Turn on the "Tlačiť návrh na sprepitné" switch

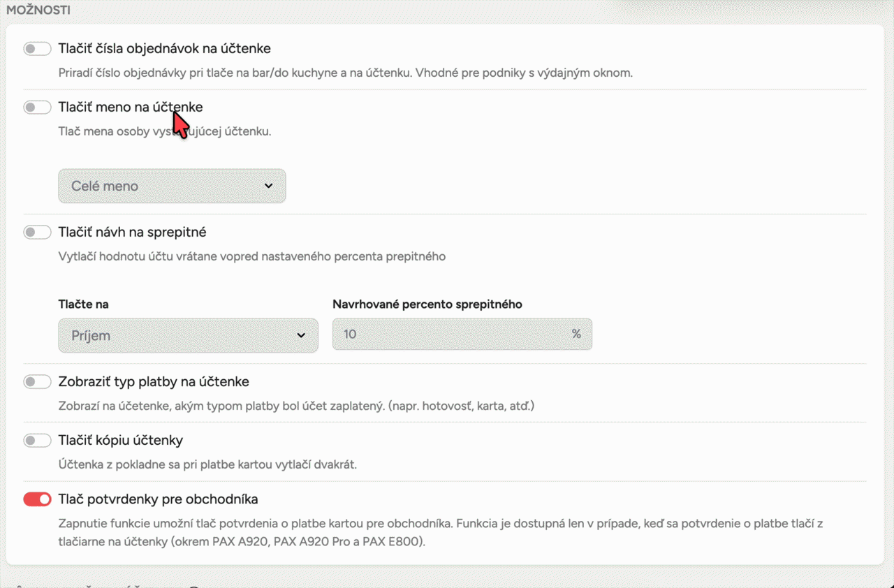pos(37,233)
